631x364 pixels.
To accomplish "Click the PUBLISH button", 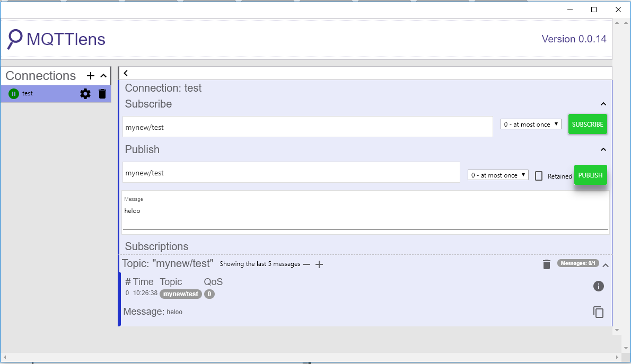I will [590, 175].
